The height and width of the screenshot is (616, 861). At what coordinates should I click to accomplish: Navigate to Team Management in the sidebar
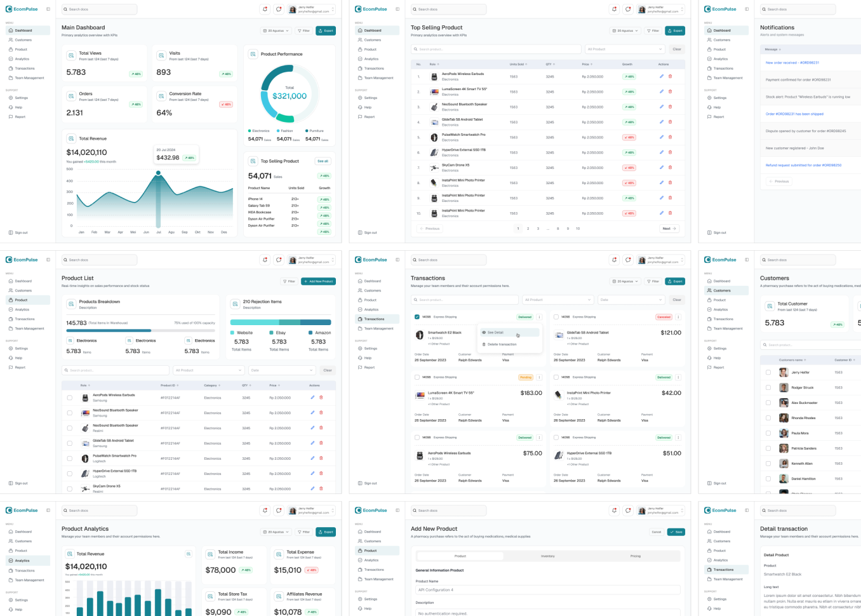29,77
